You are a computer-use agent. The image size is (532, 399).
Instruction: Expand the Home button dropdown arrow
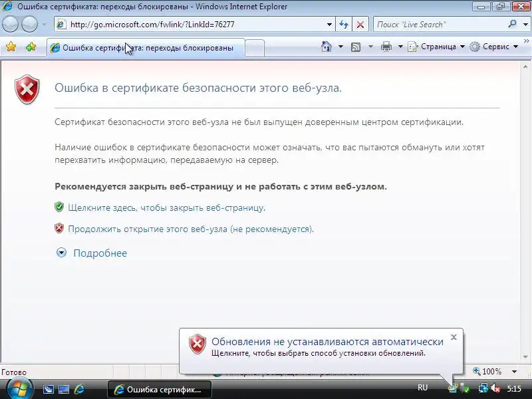340,47
